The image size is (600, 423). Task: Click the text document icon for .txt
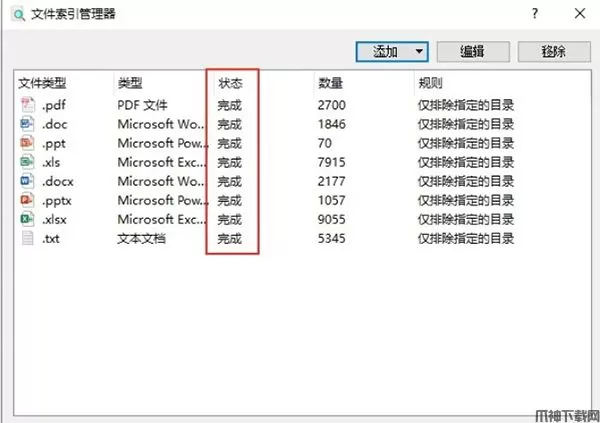point(28,238)
